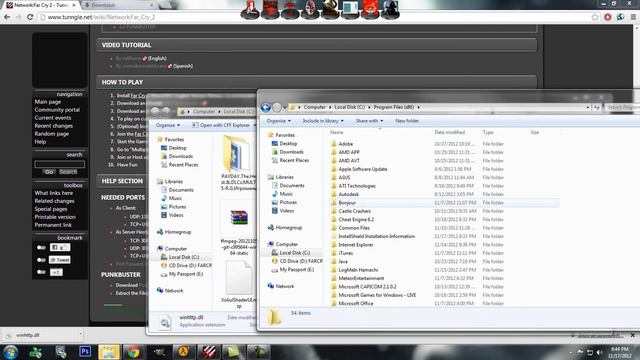Screen dimensions: 640x360
Task: Open the Adobe folder in Program Files
Action: tap(345, 144)
